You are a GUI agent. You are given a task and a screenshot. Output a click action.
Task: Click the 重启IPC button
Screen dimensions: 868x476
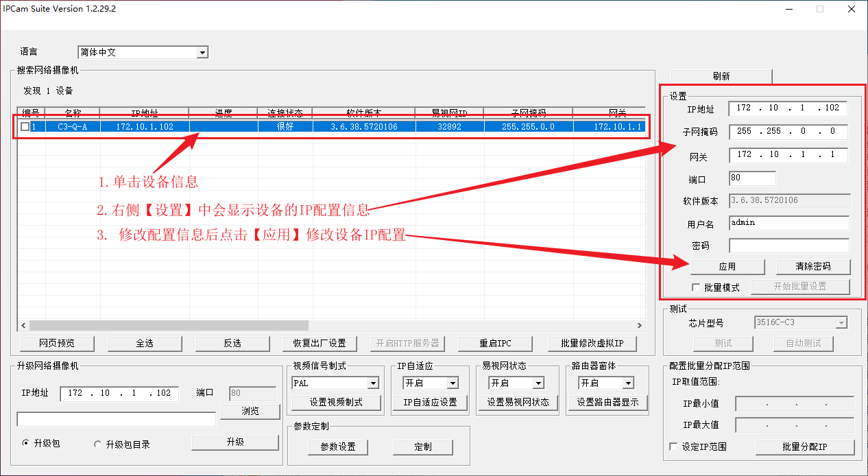(495, 343)
